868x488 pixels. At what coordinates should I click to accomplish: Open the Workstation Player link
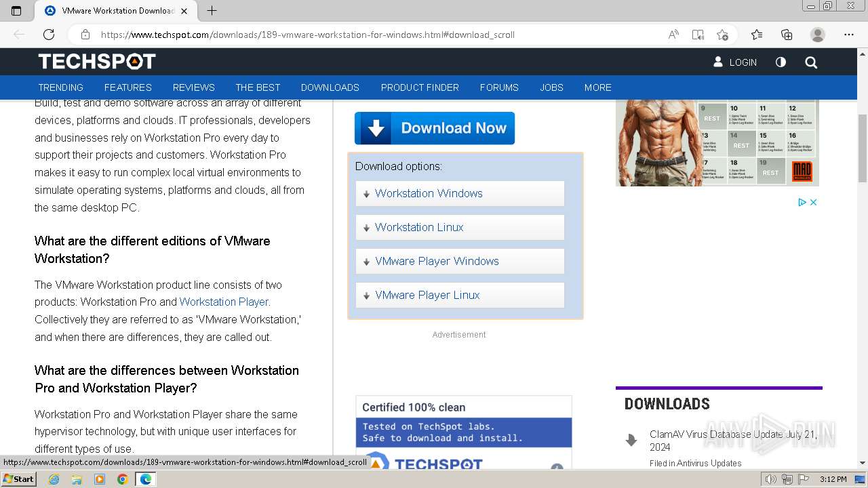[x=224, y=302]
